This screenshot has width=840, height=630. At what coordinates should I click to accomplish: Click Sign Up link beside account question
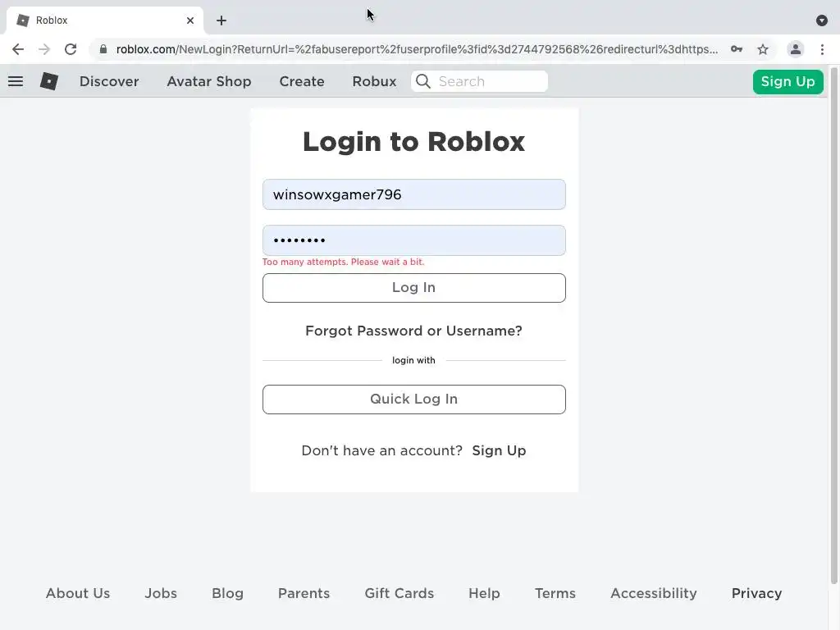coord(499,450)
